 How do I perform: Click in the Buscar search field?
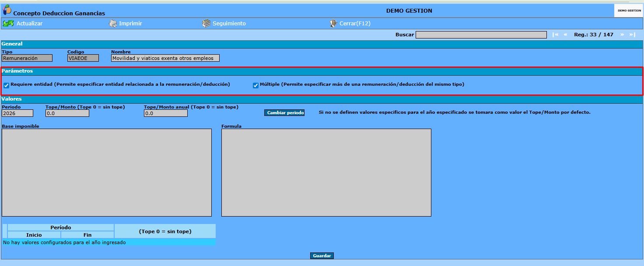tap(481, 35)
